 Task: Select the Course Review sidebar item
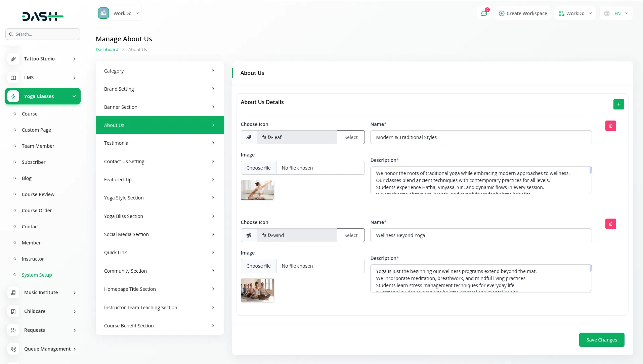pyautogui.click(x=38, y=194)
